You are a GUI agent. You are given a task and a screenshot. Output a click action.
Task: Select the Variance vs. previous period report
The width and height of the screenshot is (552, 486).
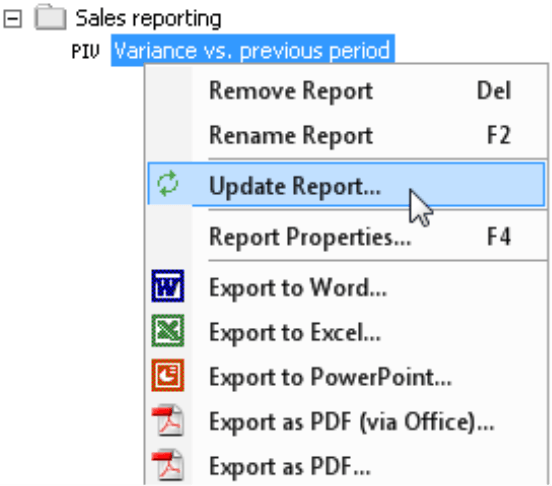[x=253, y=50]
